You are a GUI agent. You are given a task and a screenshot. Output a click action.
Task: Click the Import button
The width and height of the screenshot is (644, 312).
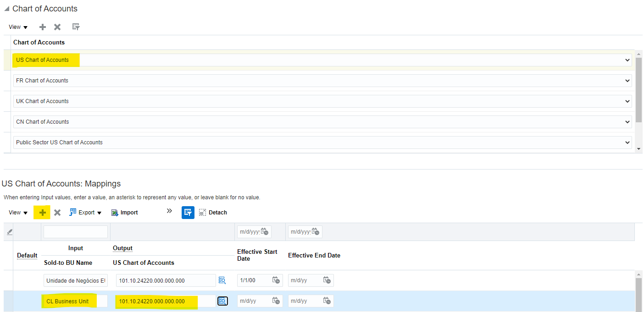[x=125, y=213]
